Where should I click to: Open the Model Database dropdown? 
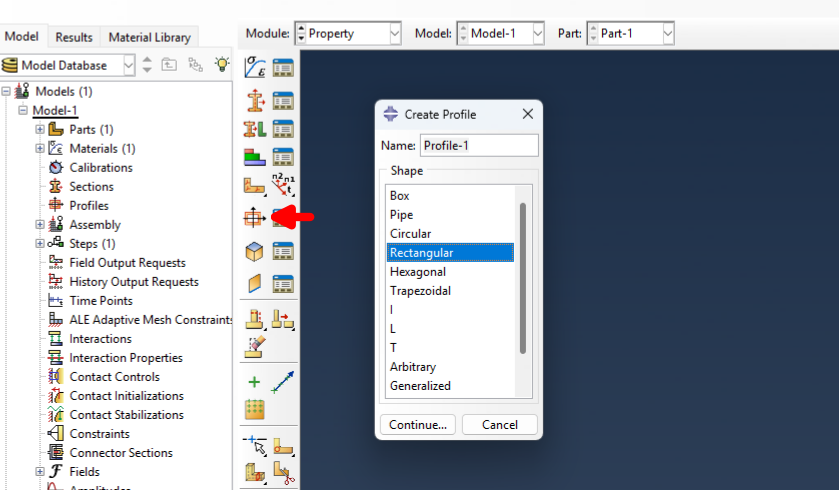pos(68,65)
